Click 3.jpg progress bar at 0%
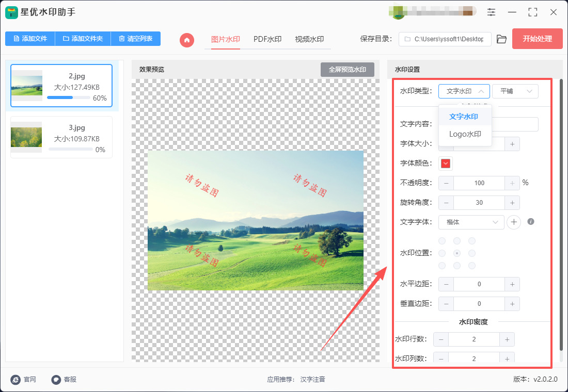Screen dimensions: 568x392 point(70,149)
